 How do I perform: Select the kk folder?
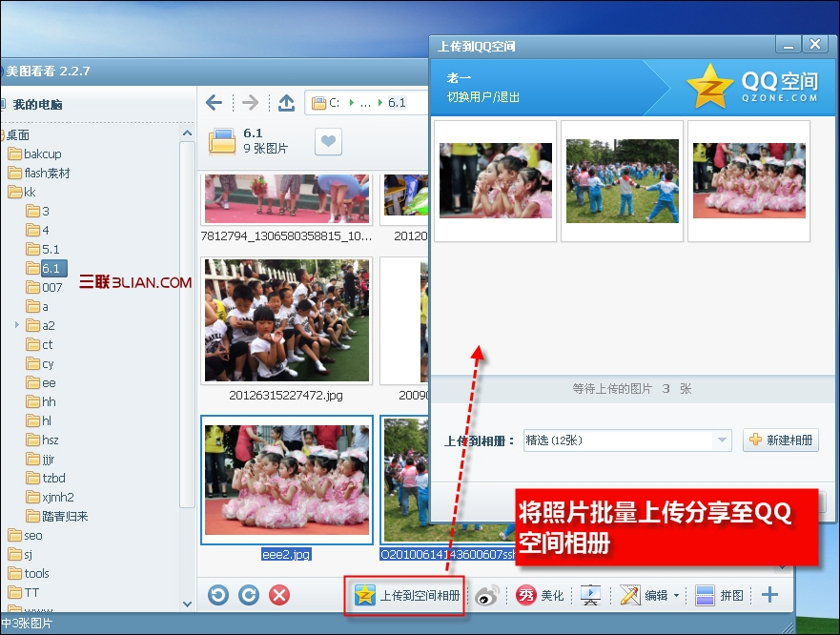click(23, 192)
